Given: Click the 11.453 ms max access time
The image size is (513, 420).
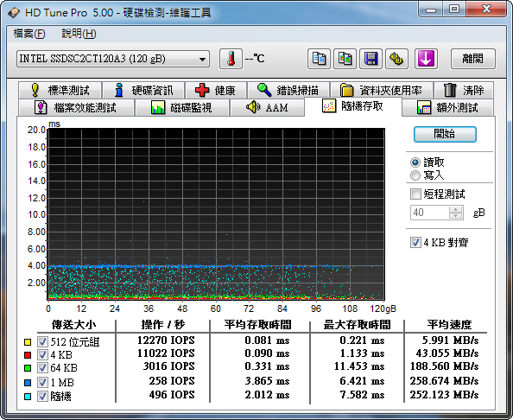Looking at the screenshot, I should 359,366.
